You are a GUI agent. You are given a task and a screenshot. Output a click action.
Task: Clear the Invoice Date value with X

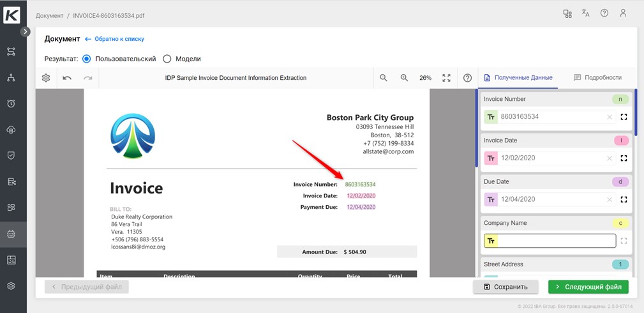(x=610, y=158)
